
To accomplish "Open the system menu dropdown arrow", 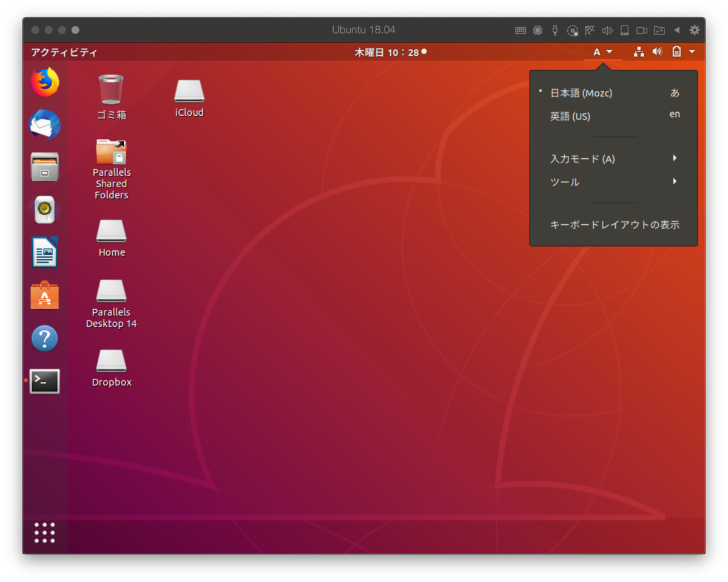I will pos(692,52).
